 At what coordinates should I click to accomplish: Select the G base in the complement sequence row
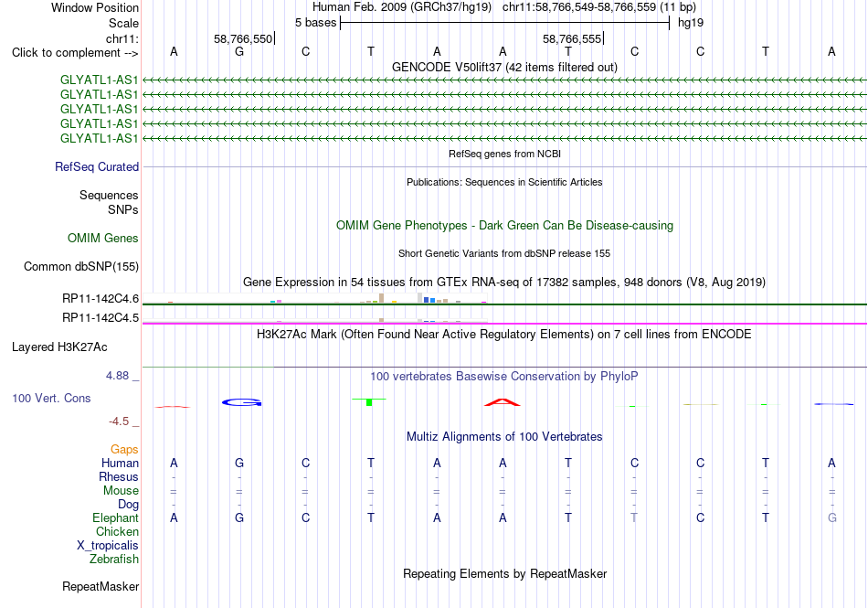[239, 51]
